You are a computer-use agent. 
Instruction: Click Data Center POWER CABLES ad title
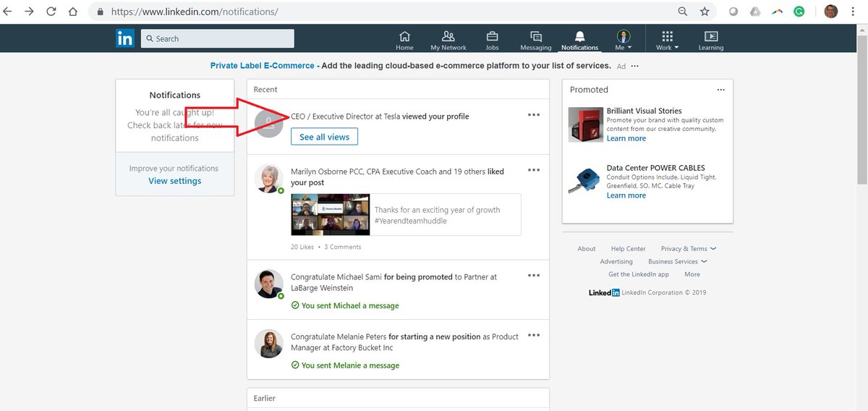click(656, 168)
